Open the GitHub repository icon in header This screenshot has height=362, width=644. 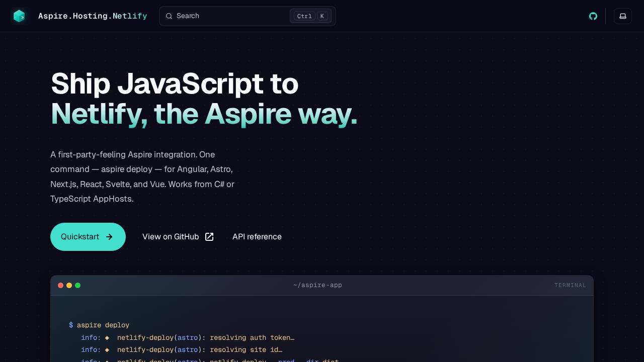click(x=593, y=16)
